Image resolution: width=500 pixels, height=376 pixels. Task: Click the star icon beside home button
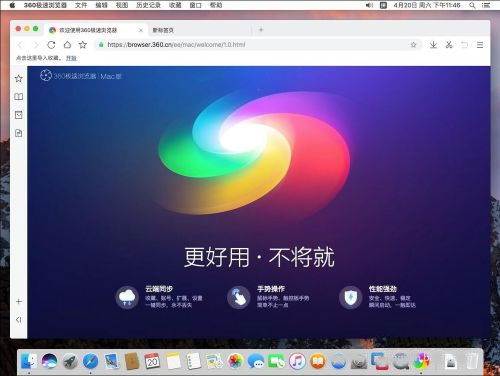pos(83,45)
